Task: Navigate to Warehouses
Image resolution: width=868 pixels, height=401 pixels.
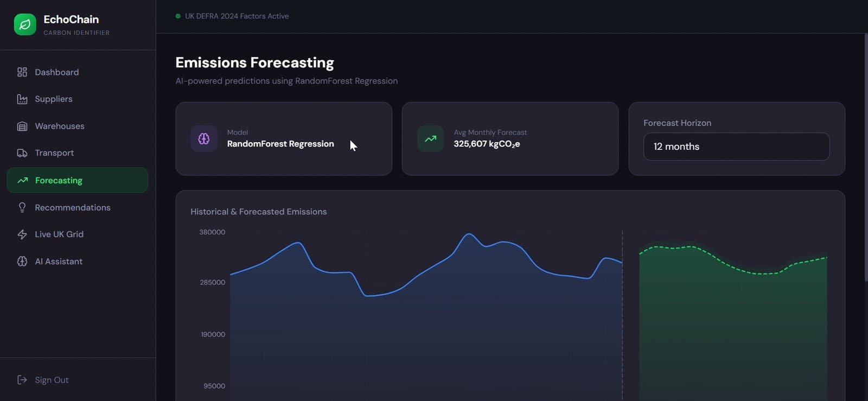Action: coord(77,126)
